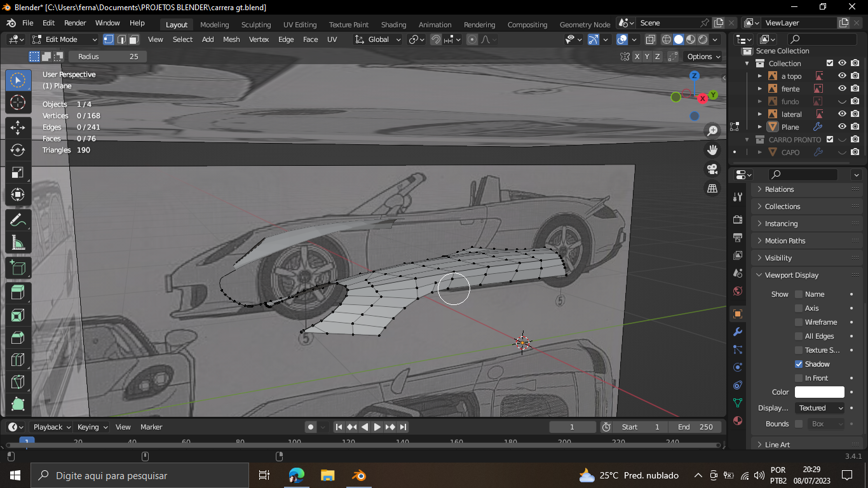Open the Modifier properties wrench tab
Viewport: 868px width, 488px height.
coord(738,332)
